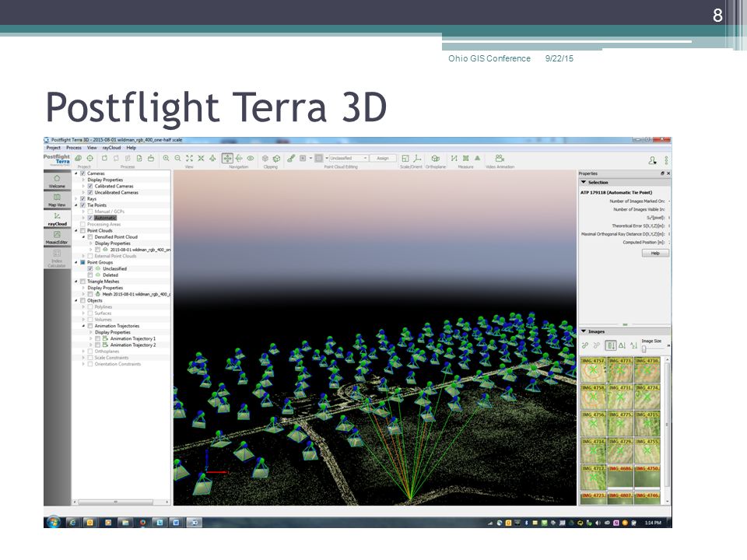Viewport: 747px width, 560px height.
Task: Click the view all expand-arrows icon
Action: 189,158
